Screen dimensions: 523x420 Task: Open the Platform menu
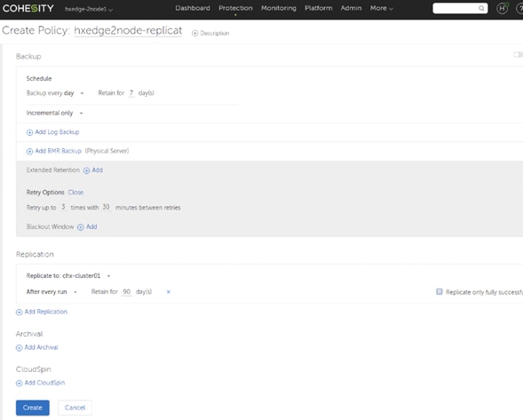(x=319, y=8)
